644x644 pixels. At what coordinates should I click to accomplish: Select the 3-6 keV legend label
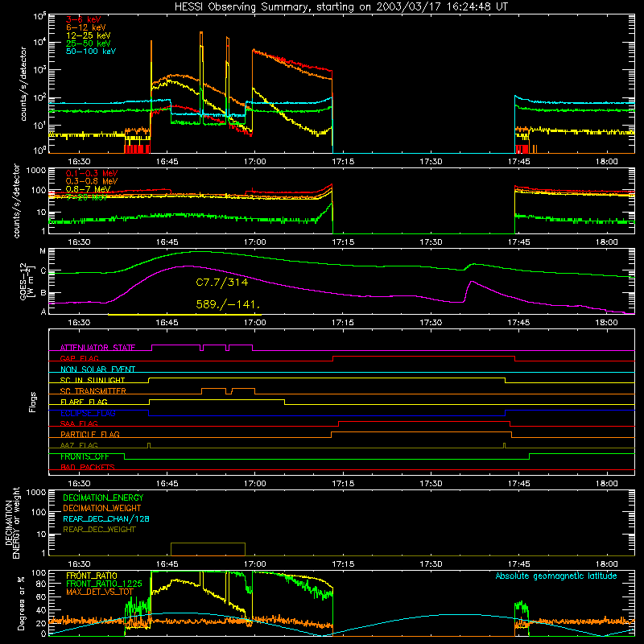[x=84, y=19]
